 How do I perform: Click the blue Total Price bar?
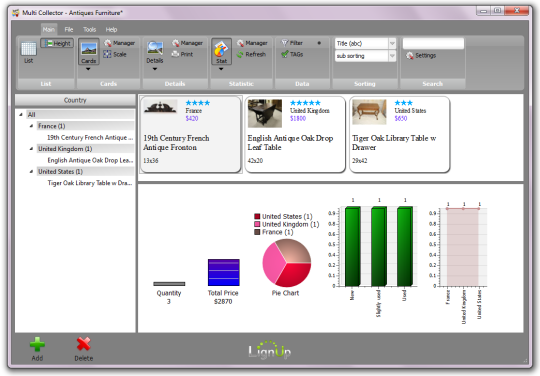coord(224,272)
